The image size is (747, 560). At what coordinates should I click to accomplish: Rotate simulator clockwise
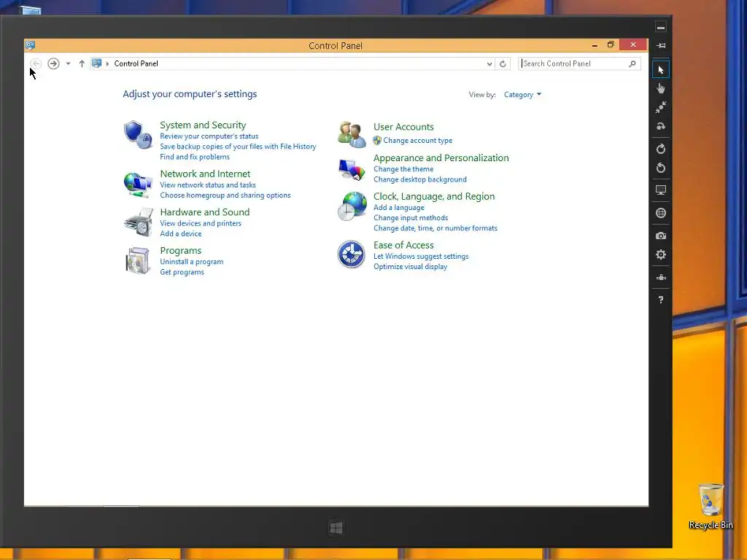661,149
